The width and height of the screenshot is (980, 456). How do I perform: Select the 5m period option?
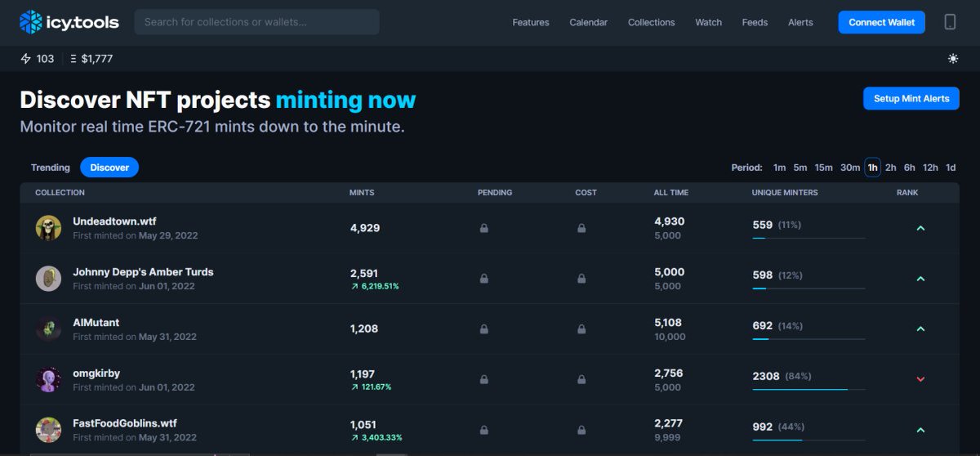800,168
